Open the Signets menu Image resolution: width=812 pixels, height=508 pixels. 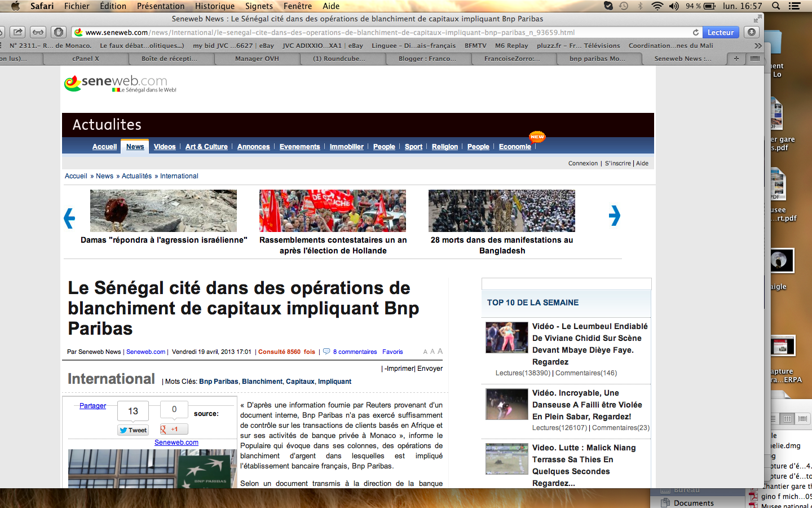coord(259,6)
